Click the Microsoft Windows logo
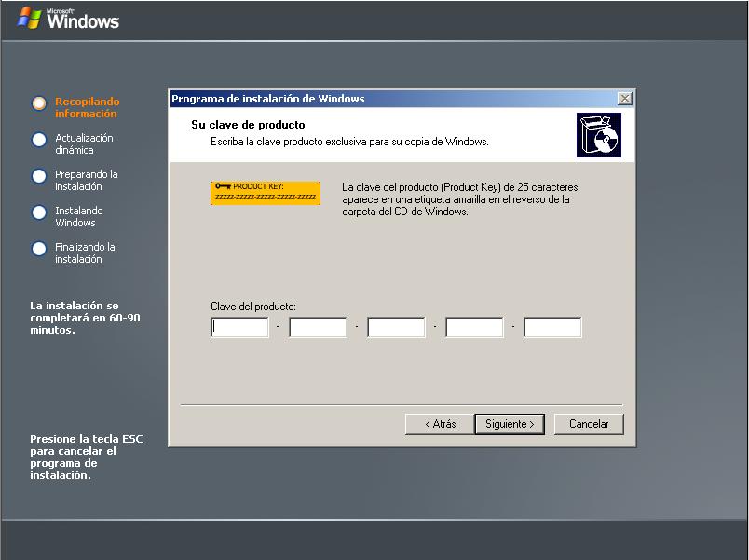 click(68, 18)
